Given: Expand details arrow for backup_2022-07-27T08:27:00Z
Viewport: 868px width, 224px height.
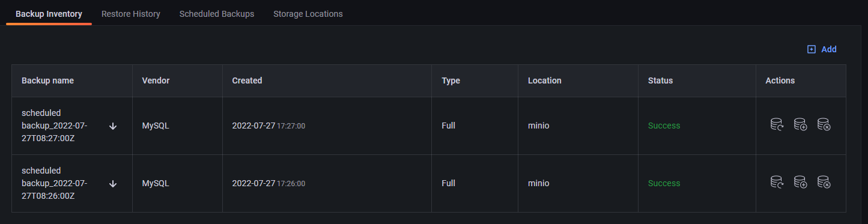Looking at the screenshot, I should tap(113, 126).
